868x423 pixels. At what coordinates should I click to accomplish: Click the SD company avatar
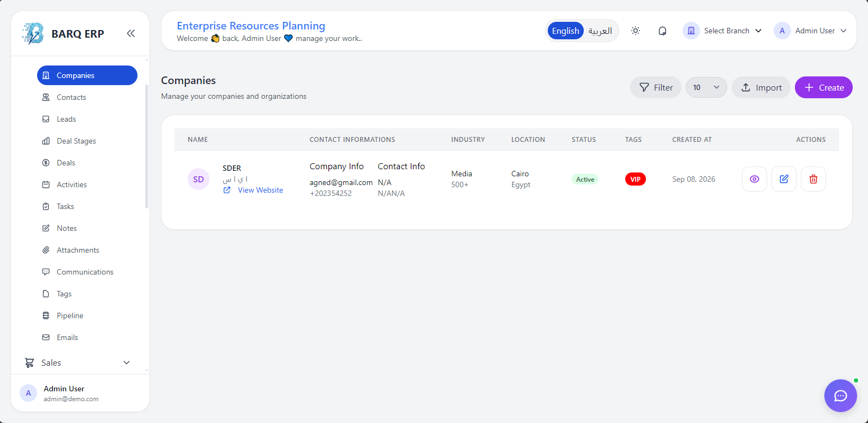pyautogui.click(x=199, y=179)
